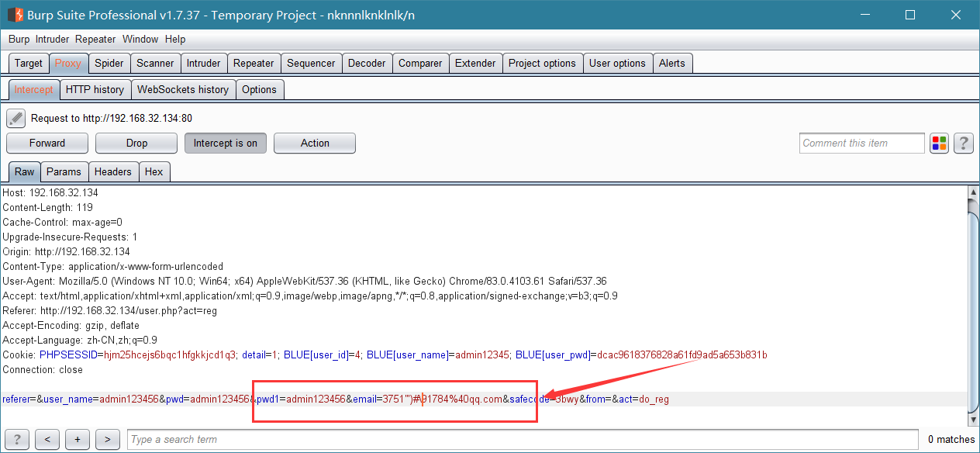Viewport: 980px width, 453px height.
Task: Open the Burp menu
Action: (19, 39)
